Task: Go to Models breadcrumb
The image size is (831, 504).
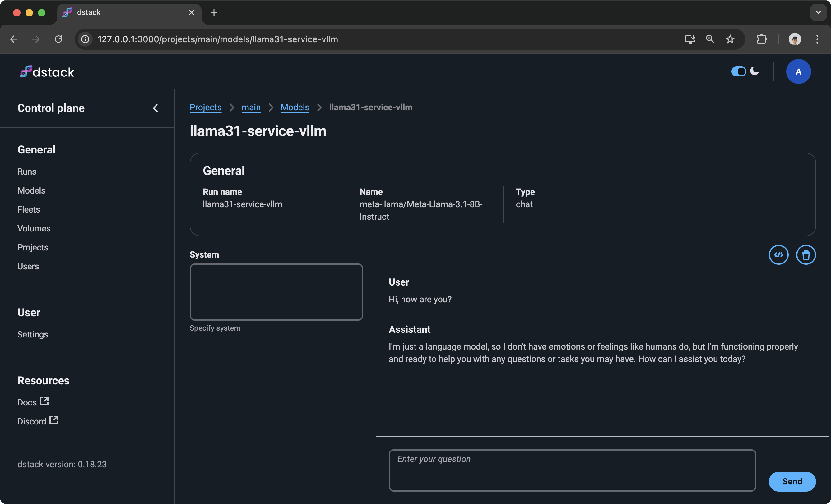Action: coord(295,108)
